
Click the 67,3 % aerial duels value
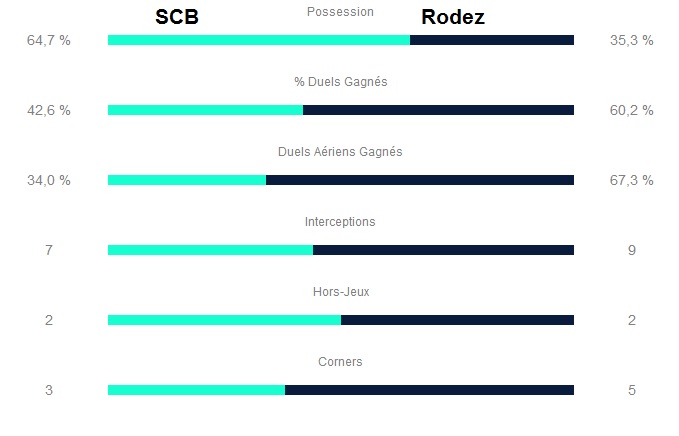tap(631, 181)
